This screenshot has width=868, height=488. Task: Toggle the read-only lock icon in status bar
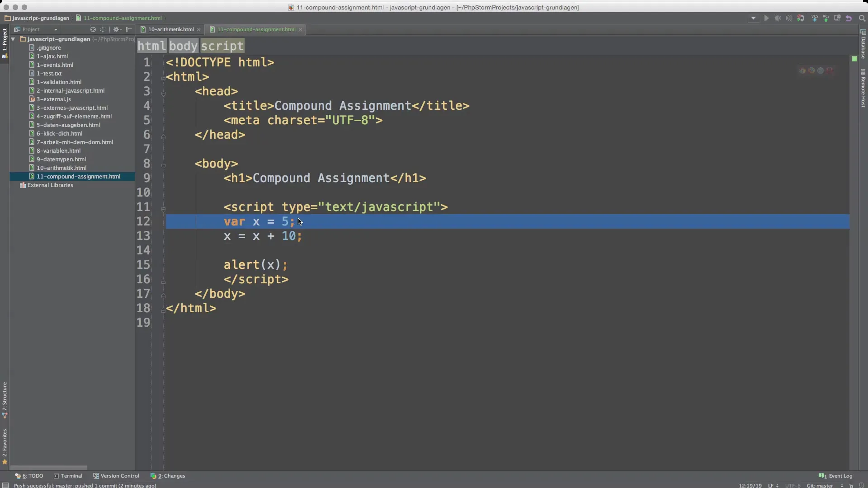click(x=851, y=485)
